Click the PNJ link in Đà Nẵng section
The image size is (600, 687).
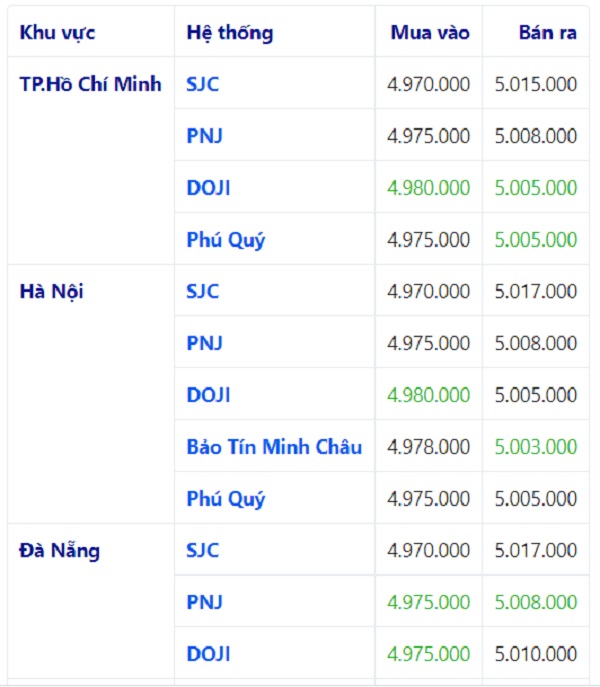[x=204, y=602]
